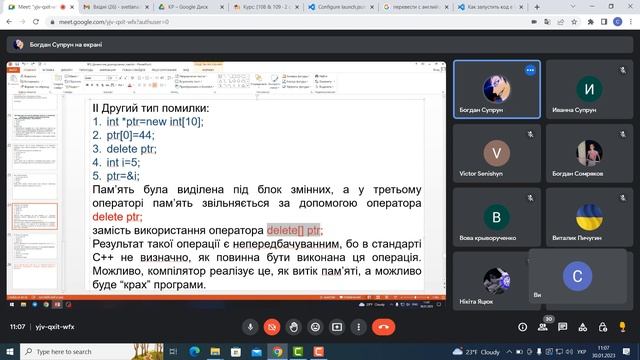Open host controls lock icon
640x360 pixels.
coord(602,327)
